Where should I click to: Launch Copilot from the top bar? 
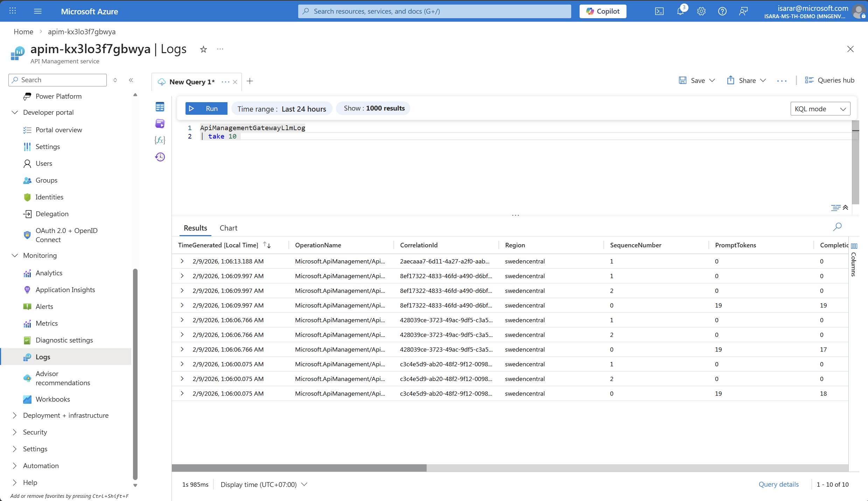click(x=603, y=11)
